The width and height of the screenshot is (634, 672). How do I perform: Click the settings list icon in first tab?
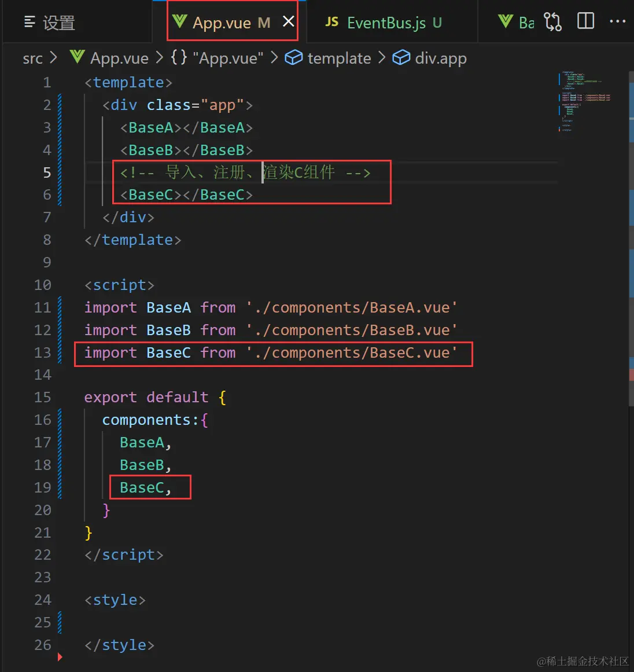click(x=29, y=21)
